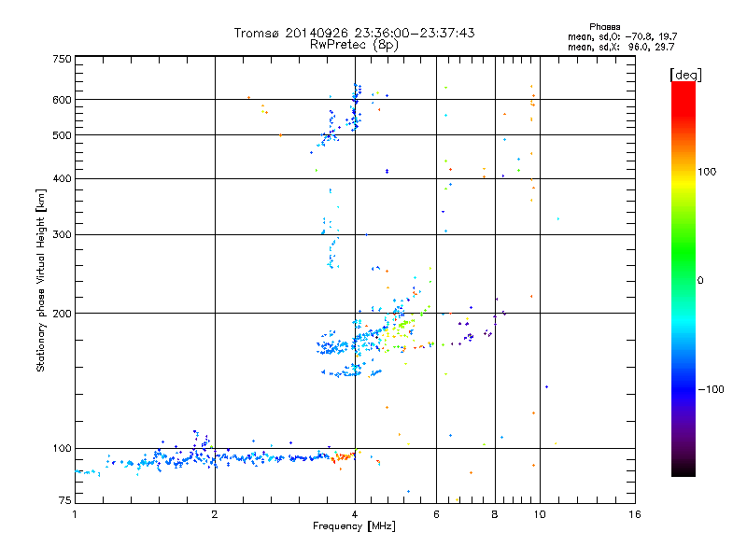The image size is (747, 560).
Task: Click the 'Stationary phase Virtual Height [km]' axis title
Action: coord(41,280)
